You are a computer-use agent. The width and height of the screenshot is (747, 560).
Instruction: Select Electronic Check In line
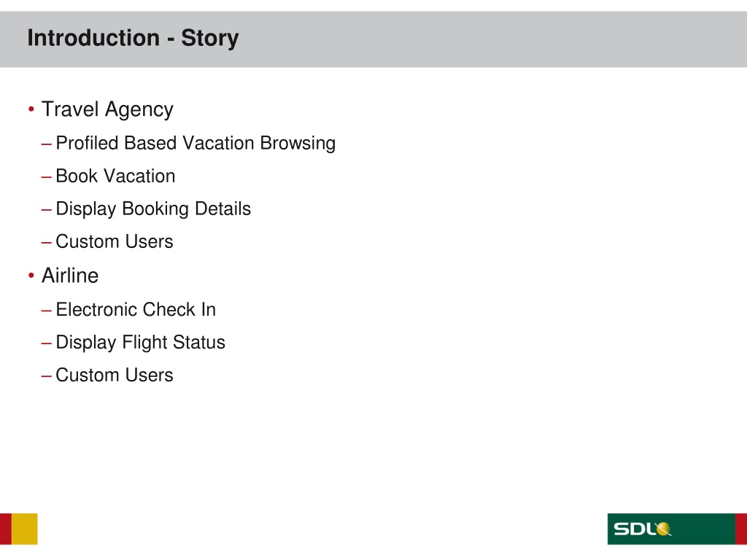136,309
